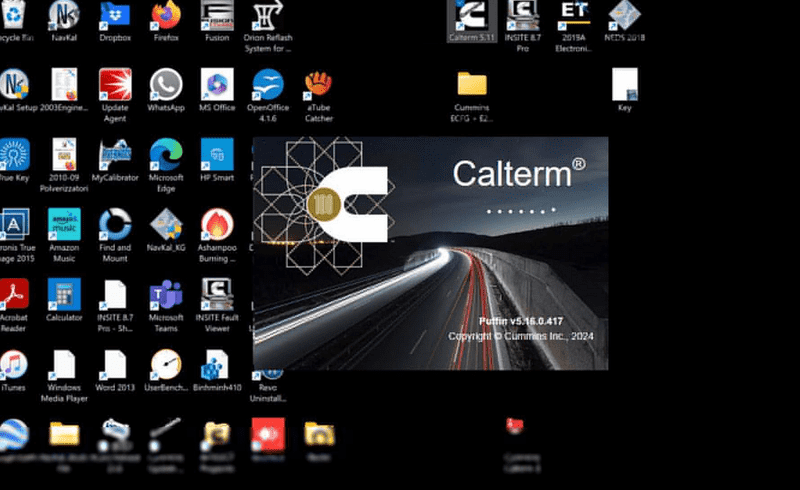Click the Copyright Cummins Inc., 2024 text
Image resolution: width=800 pixels, height=490 pixels.
[521, 336]
